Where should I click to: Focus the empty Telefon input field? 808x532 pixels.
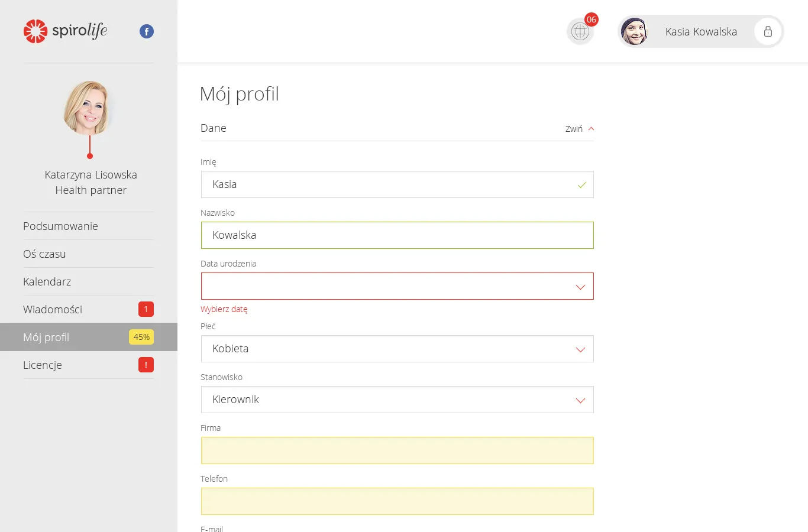[x=397, y=501]
